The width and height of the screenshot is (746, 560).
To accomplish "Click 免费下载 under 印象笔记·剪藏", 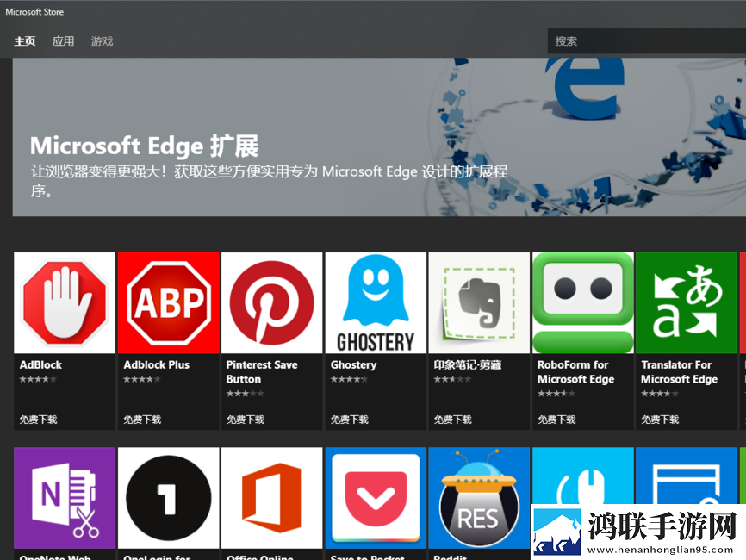I will (x=453, y=420).
